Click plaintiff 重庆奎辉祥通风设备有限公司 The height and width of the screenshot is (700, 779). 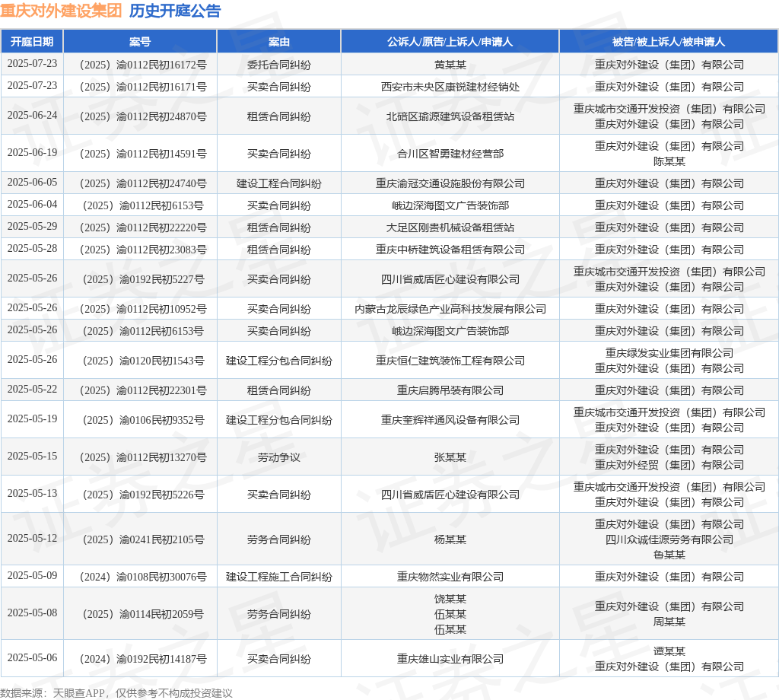click(x=450, y=420)
